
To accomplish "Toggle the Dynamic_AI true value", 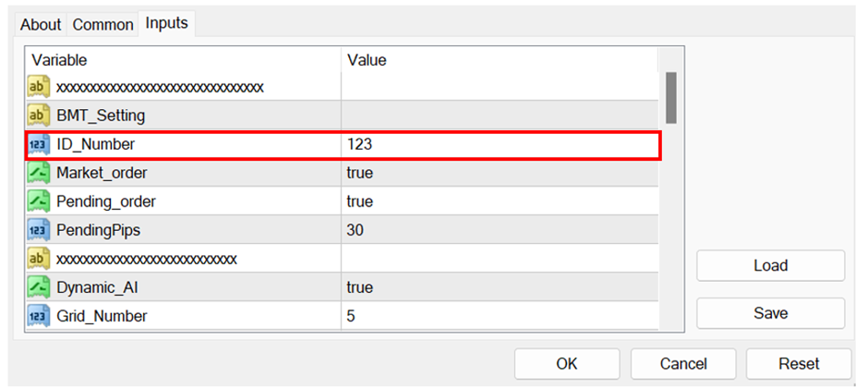I will [x=360, y=287].
